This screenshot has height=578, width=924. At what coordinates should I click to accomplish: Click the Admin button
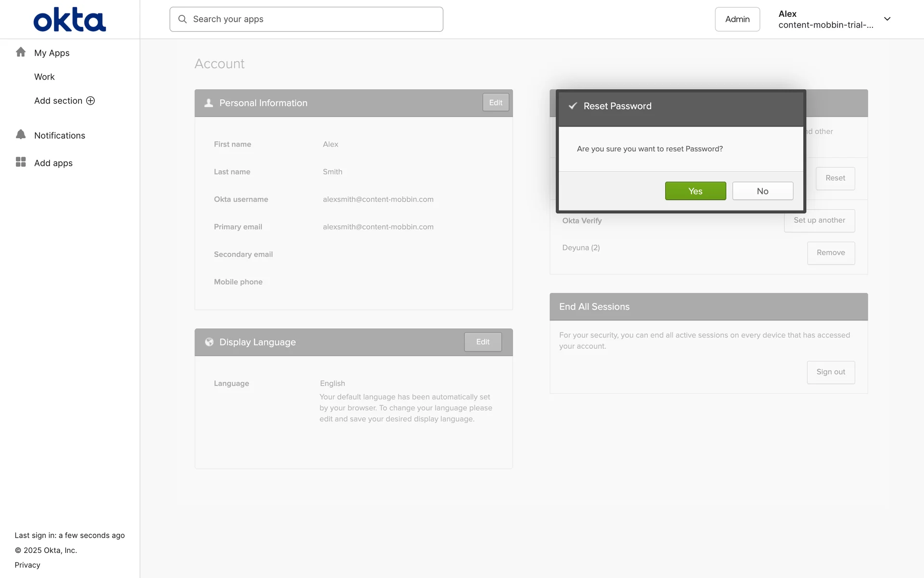737,19
